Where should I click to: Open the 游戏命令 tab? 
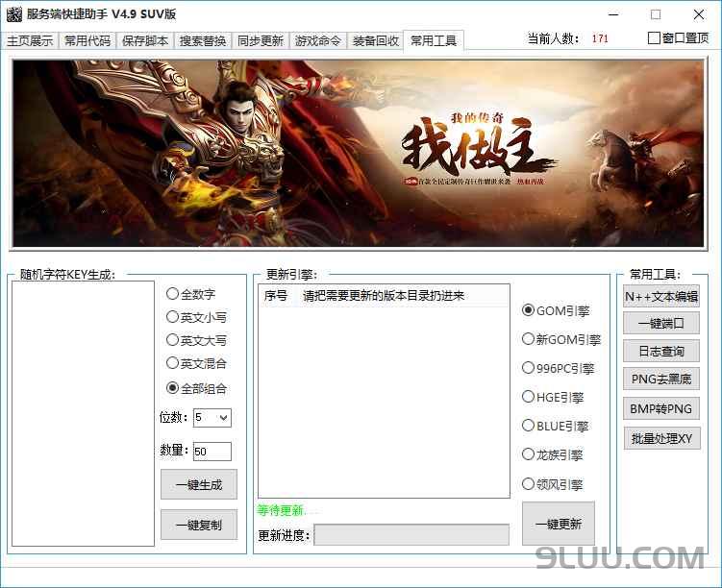(317, 41)
